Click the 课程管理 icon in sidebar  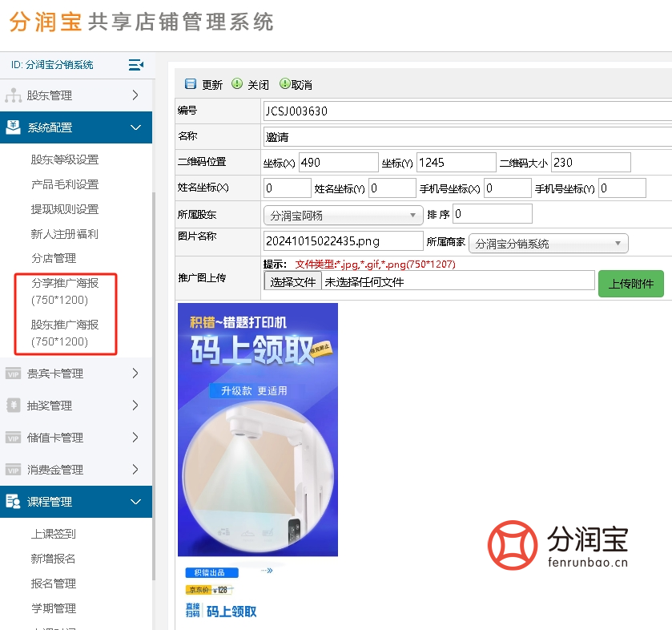(13, 501)
